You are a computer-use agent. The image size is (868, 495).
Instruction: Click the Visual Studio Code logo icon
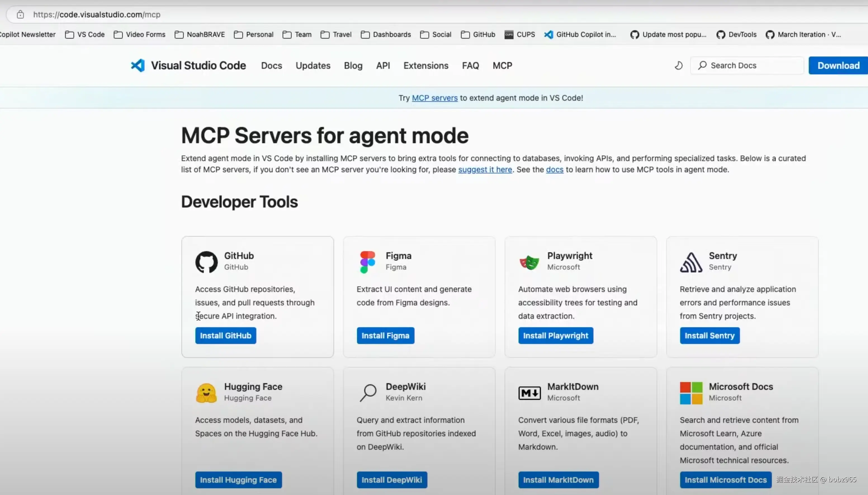(138, 65)
